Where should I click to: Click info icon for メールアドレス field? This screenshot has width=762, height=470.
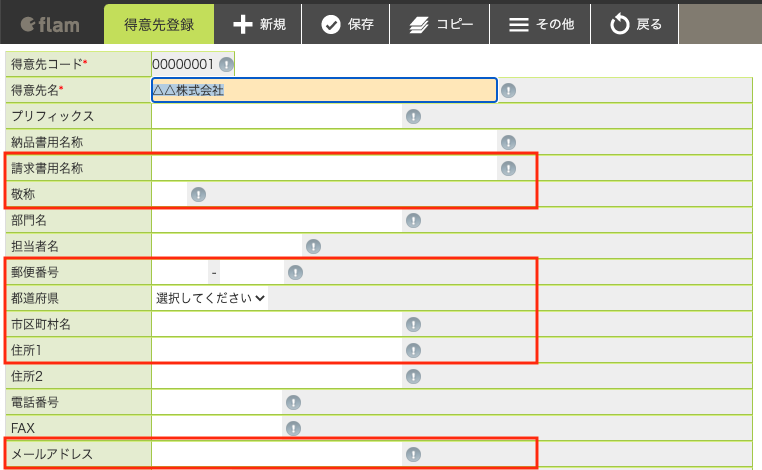coord(413,454)
